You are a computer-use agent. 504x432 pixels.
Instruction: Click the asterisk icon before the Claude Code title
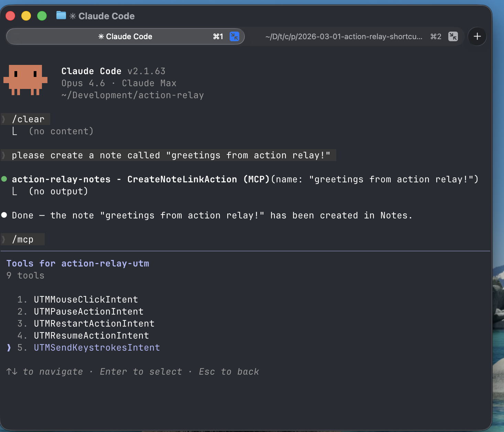tap(73, 16)
